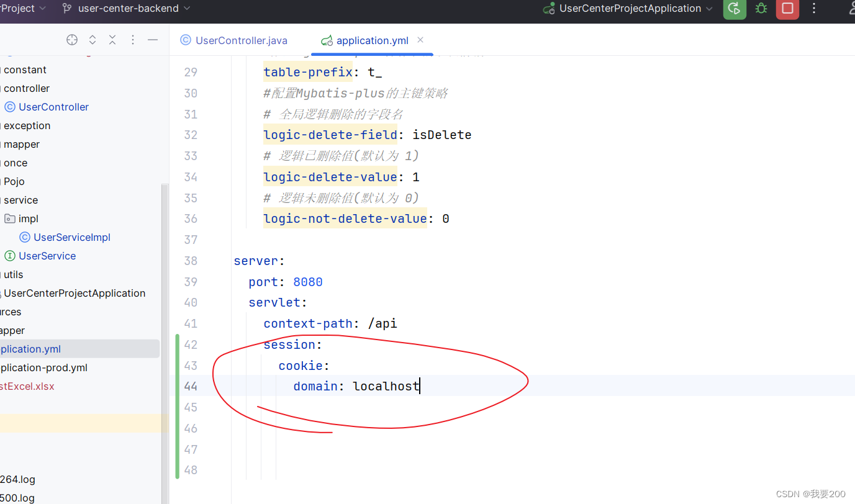855x504 pixels.
Task: Select impl folder in tree
Action: pos(29,218)
